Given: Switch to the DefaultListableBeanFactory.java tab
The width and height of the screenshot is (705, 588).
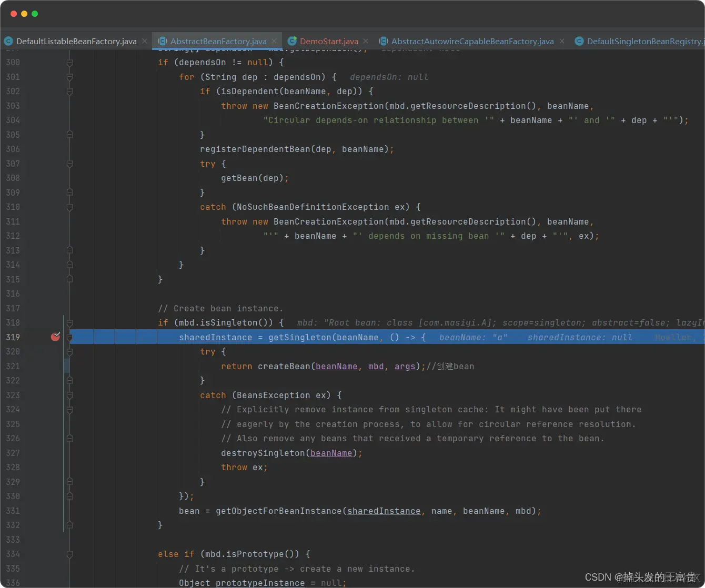Looking at the screenshot, I should click(x=76, y=41).
